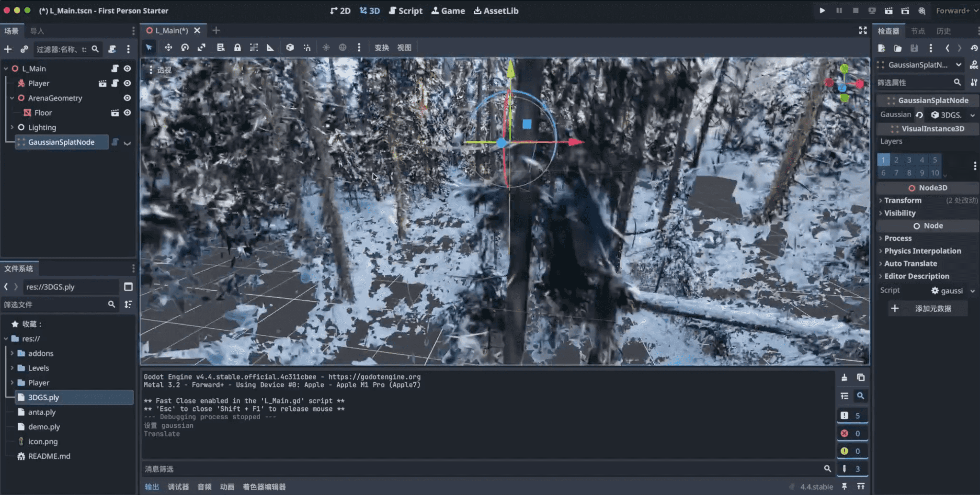Lock the selected node with the padlock icon
The height and width of the screenshot is (495, 980).
click(x=237, y=48)
